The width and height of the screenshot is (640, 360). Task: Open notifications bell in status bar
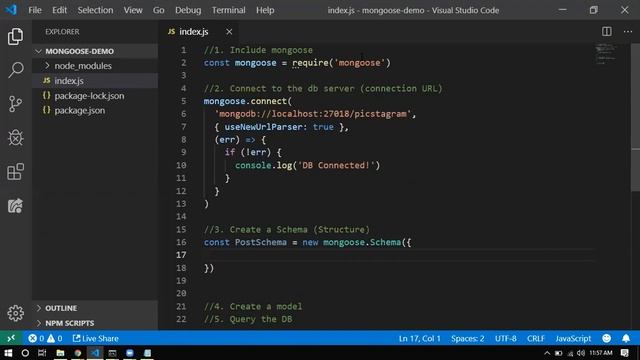pyautogui.click(x=626, y=338)
